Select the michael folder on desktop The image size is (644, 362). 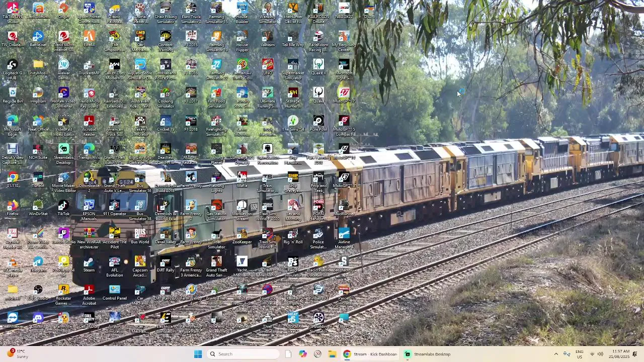(13, 293)
